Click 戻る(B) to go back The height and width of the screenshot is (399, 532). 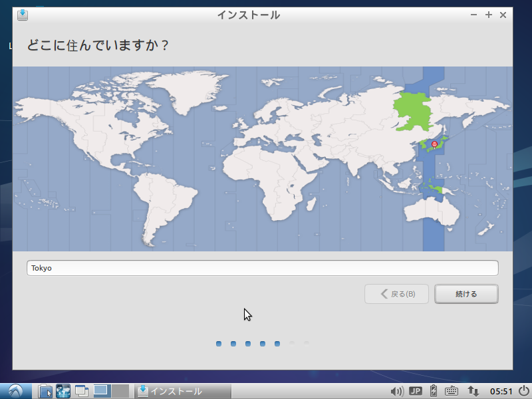point(396,294)
